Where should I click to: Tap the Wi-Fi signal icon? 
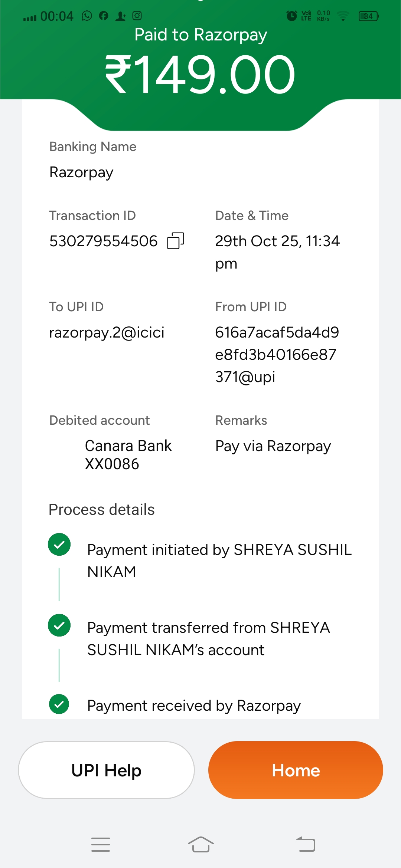[x=343, y=16]
